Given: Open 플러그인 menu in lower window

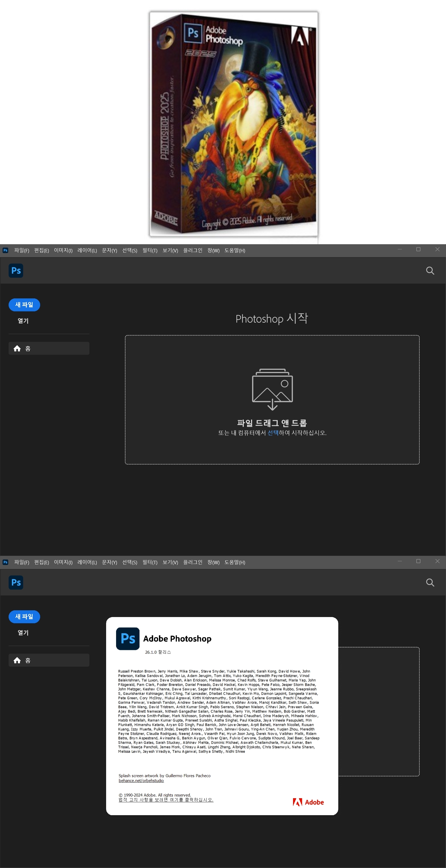Looking at the screenshot, I should [x=193, y=562].
